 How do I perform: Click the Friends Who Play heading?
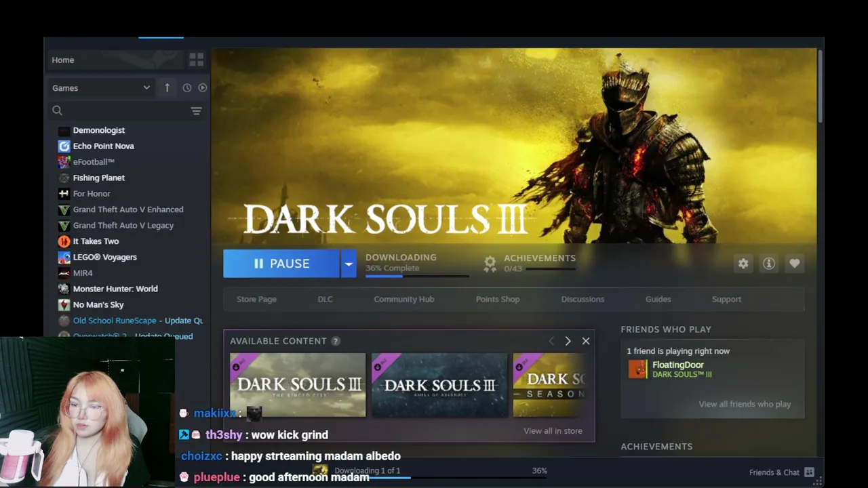tap(666, 329)
